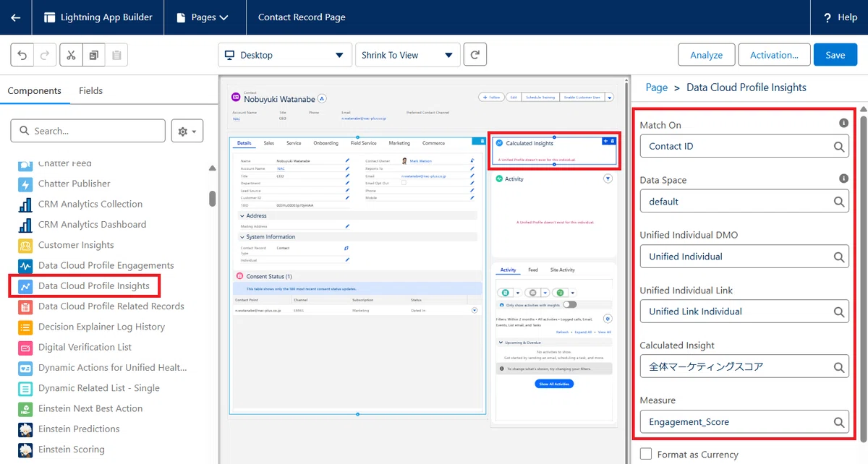Open the Feed tab in activity panel
Viewport: 868px width, 464px height.
[533, 270]
